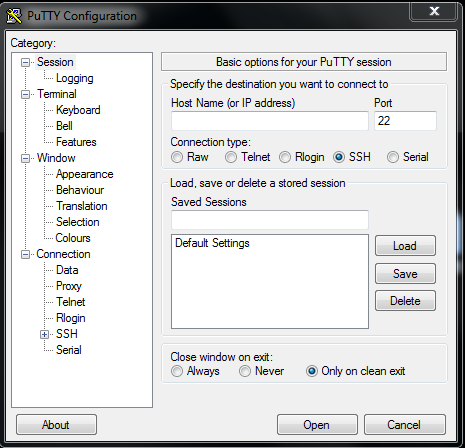Collapse the Session tree node
Screen dimensions: 465x448
(25, 62)
